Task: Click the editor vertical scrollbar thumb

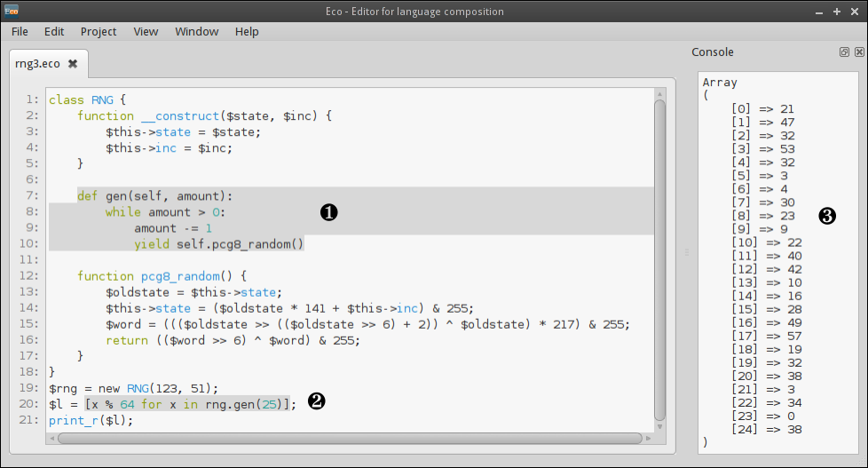Action: click(x=659, y=260)
